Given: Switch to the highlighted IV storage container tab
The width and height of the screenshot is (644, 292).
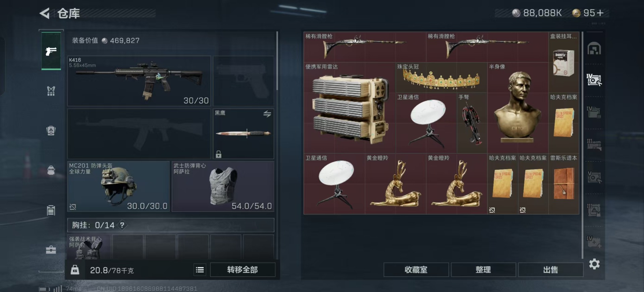Looking at the screenshot, I should (594, 80).
